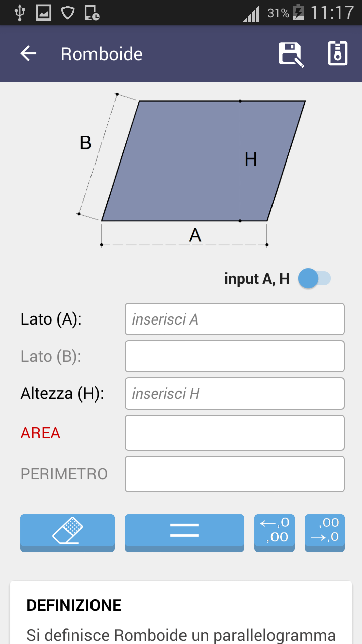Open saved calculations via floppy-disk icon
This screenshot has height=644, width=362.
pyautogui.click(x=291, y=54)
